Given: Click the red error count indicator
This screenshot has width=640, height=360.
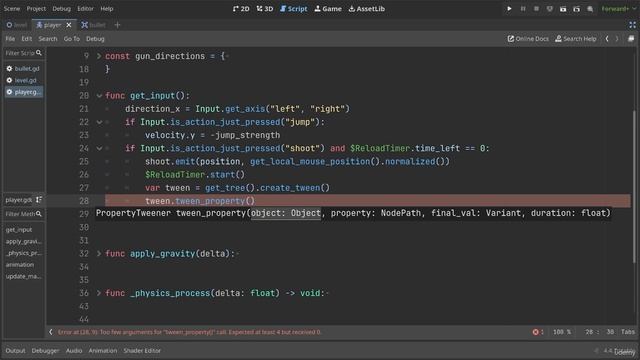Looking at the screenshot, I should coord(538,332).
